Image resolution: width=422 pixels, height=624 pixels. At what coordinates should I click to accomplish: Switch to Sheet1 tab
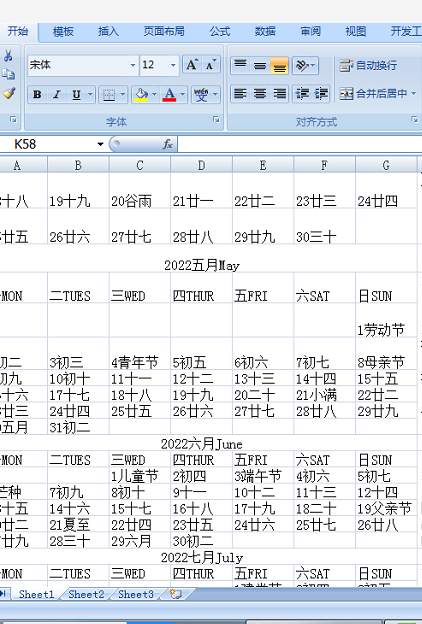(x=36, y=594)
